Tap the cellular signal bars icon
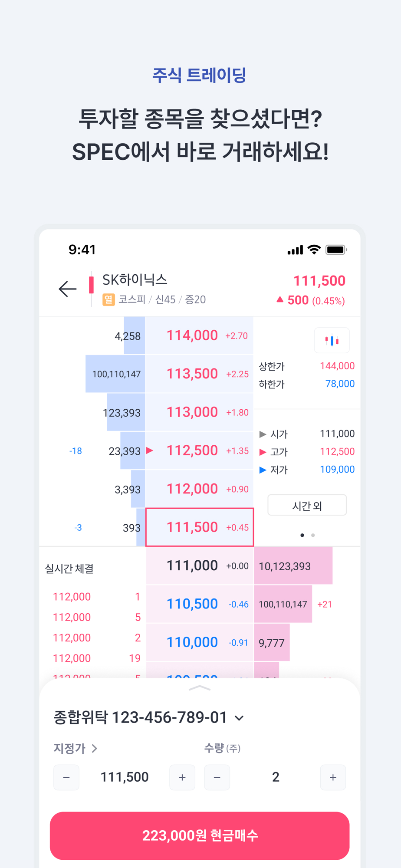The height and width of the screenshot is (868, 401). click(295, 250)
